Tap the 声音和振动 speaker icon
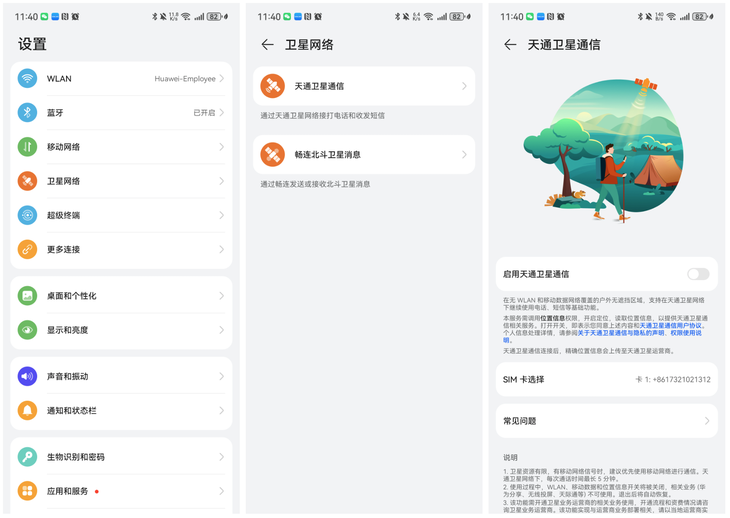Viewport: 730px width, 518px height. 27,376
